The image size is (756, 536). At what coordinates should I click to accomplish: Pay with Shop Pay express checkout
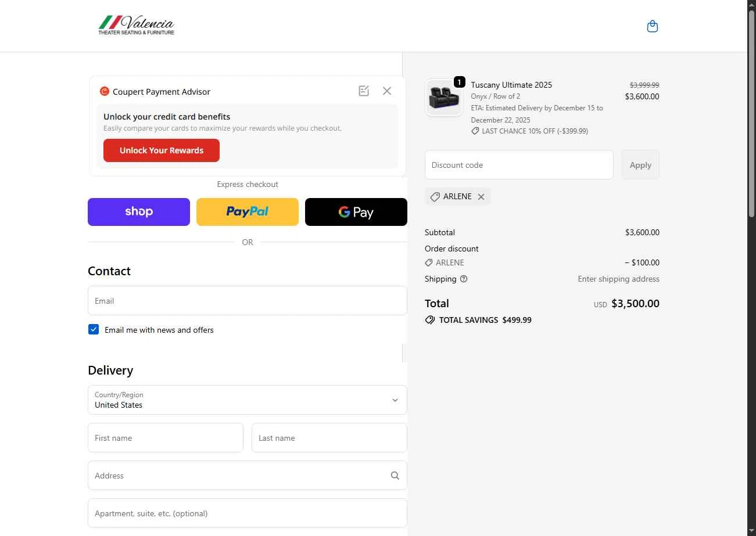click(139, 212)
